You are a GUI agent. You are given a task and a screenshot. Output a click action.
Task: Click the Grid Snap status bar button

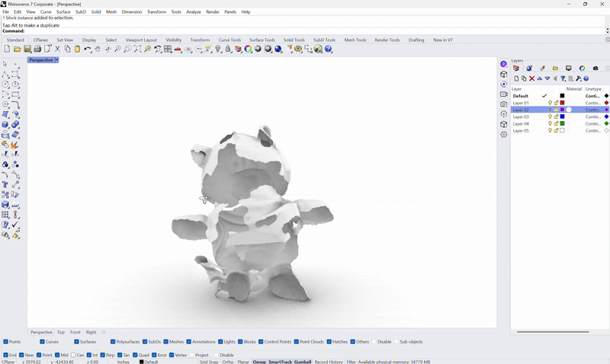point(209,362)
